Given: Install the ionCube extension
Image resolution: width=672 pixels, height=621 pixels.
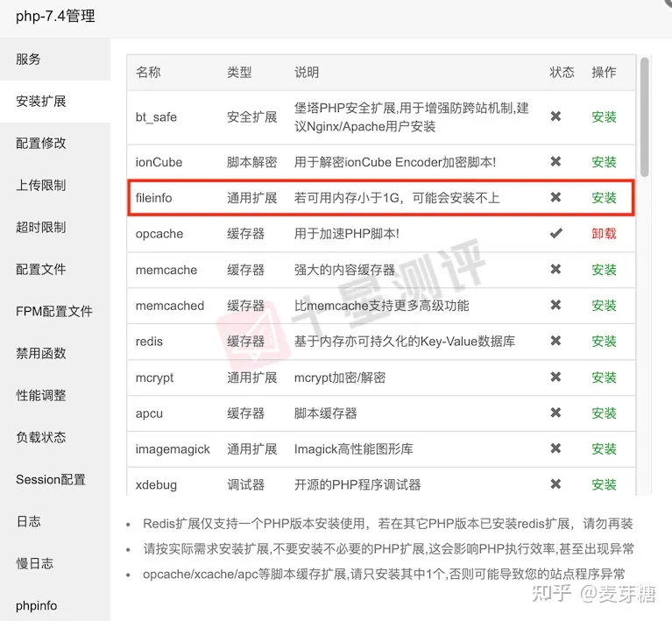Looking at the screenshot, I should point(604,162).
